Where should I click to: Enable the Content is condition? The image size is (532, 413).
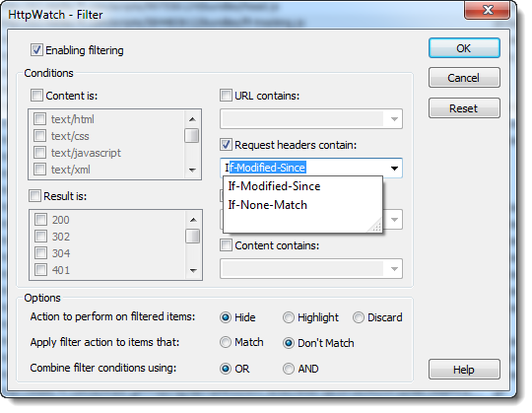36,96
